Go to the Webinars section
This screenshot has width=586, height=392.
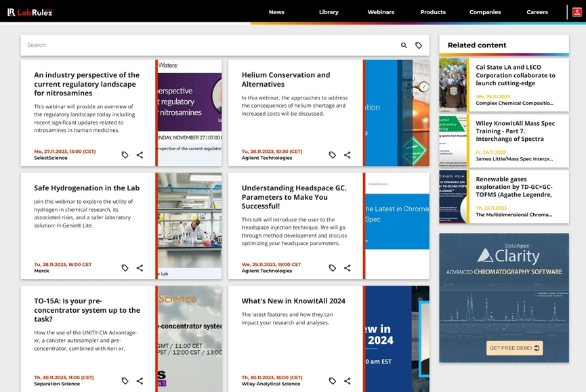(381, 12)
